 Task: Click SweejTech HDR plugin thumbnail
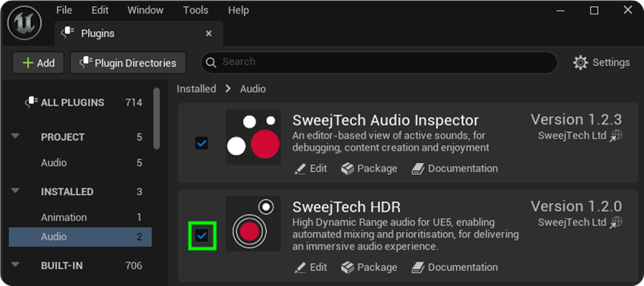pyautogui.click(x=253, y=224)
